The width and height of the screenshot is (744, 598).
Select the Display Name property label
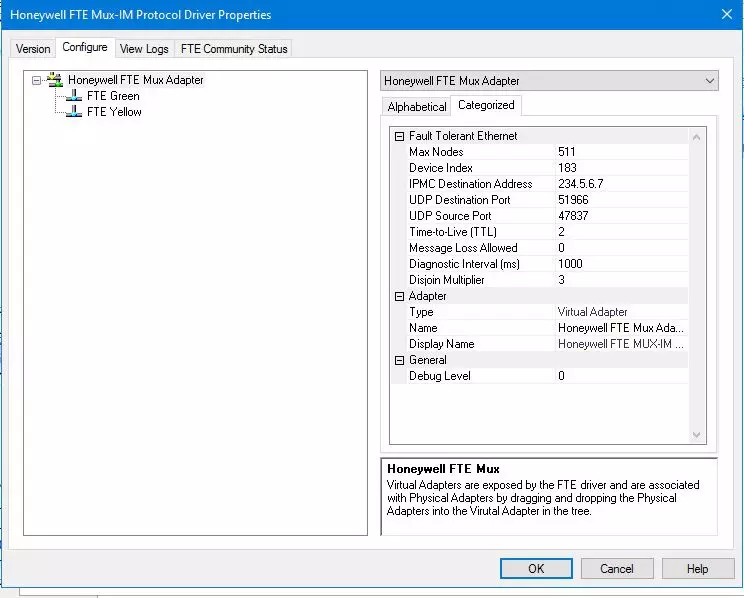point(441,344)
